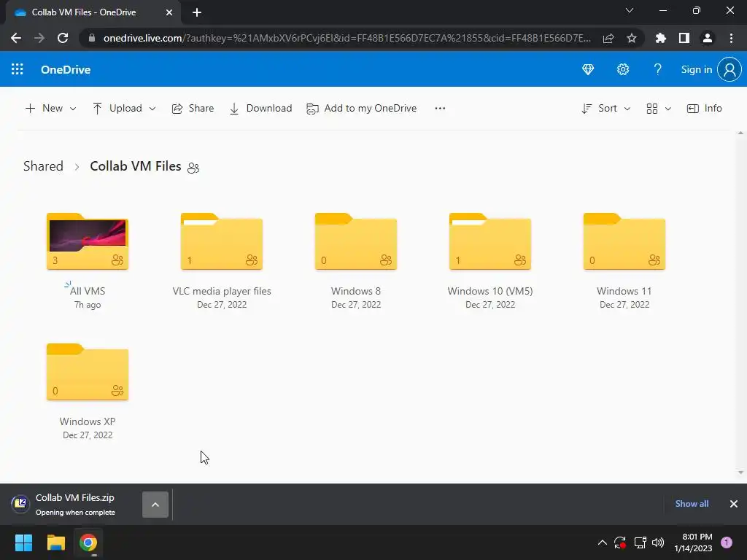Bookmark this page with the star

[632, 38]
